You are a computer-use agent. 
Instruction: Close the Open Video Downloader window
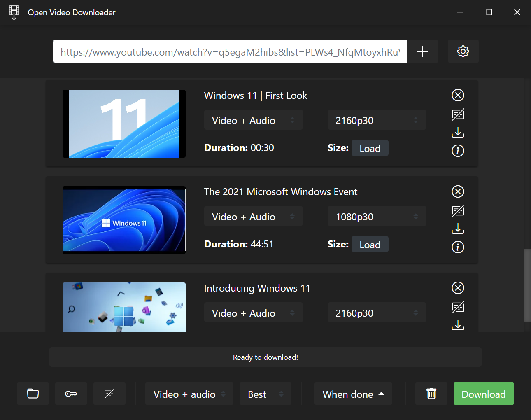[x=517, y=12]
